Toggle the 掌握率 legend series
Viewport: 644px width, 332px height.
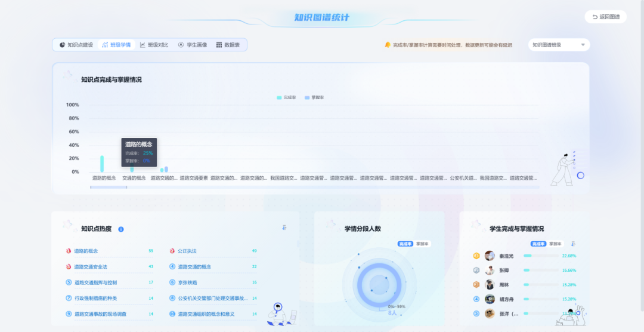(x=314, y=97)
